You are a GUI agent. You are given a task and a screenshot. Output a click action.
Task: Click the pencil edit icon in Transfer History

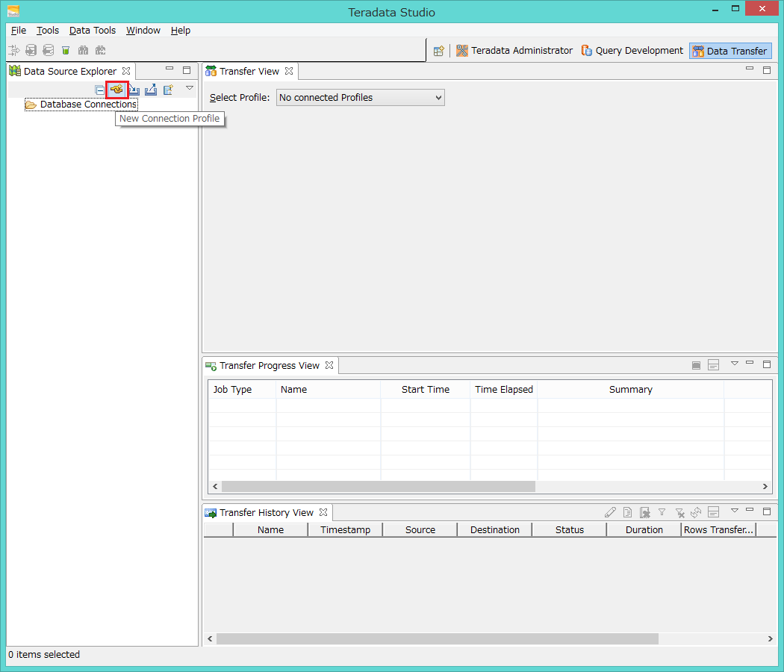pos(610,512)
